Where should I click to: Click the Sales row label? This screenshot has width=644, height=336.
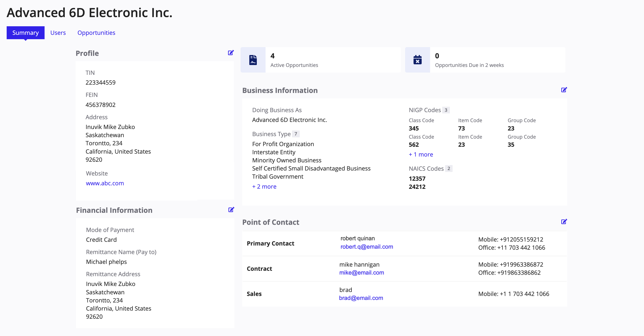click(254, 294)
